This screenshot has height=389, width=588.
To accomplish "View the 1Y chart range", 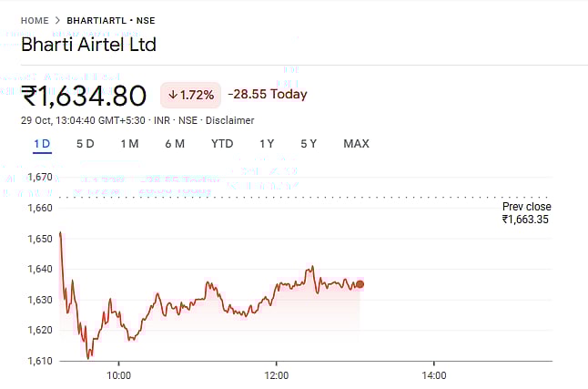I will [267, 144].
